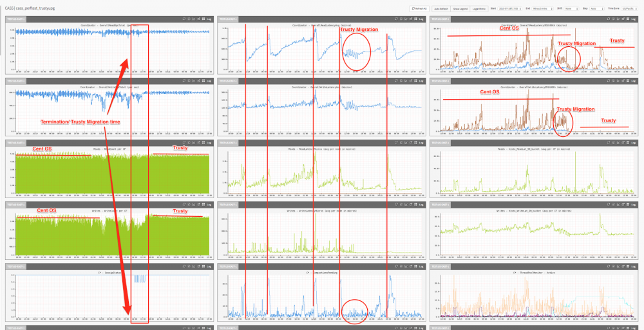Click the grid icon on OverallWriteOpsTotal panel
644x330 pixels.
(203, 81)
